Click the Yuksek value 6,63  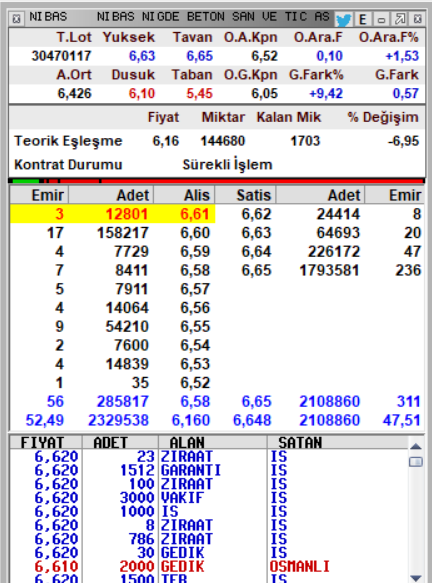[x=142, y=56]
